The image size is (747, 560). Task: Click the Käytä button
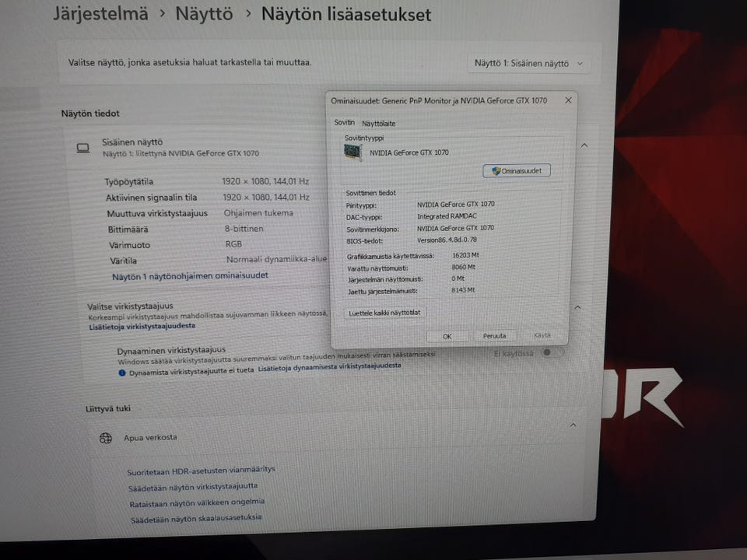(542, 335)
